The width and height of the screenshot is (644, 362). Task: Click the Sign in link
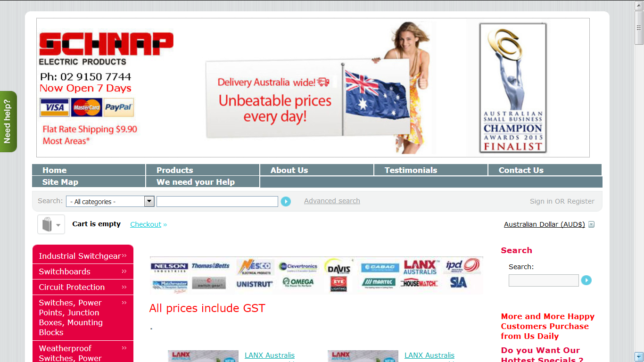(541, 201)
